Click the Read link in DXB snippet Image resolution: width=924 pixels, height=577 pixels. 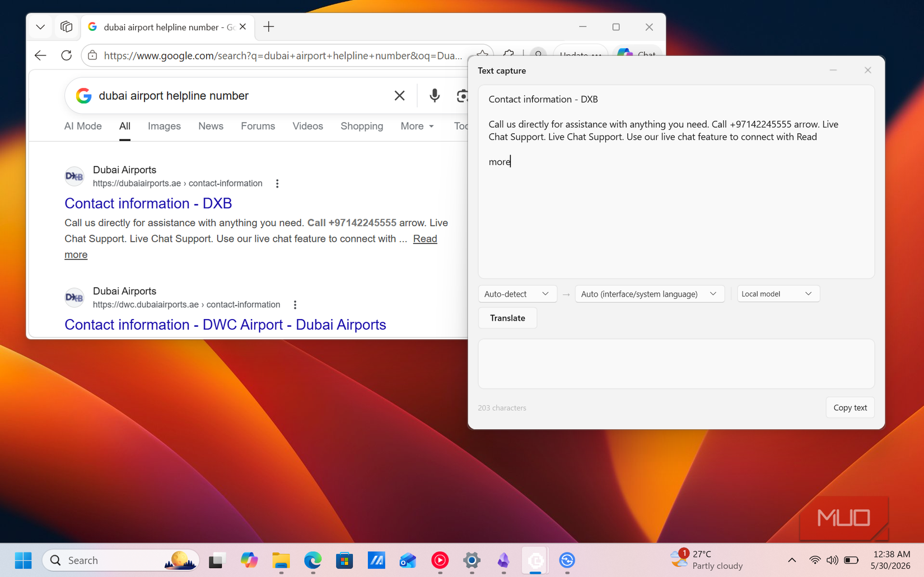pos(425,239)
